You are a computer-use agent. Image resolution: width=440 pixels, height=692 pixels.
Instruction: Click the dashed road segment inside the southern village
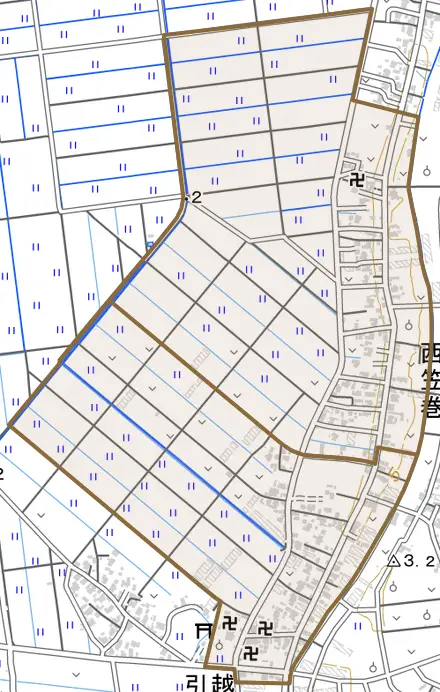pyautogui.click(x=309, y=498)
